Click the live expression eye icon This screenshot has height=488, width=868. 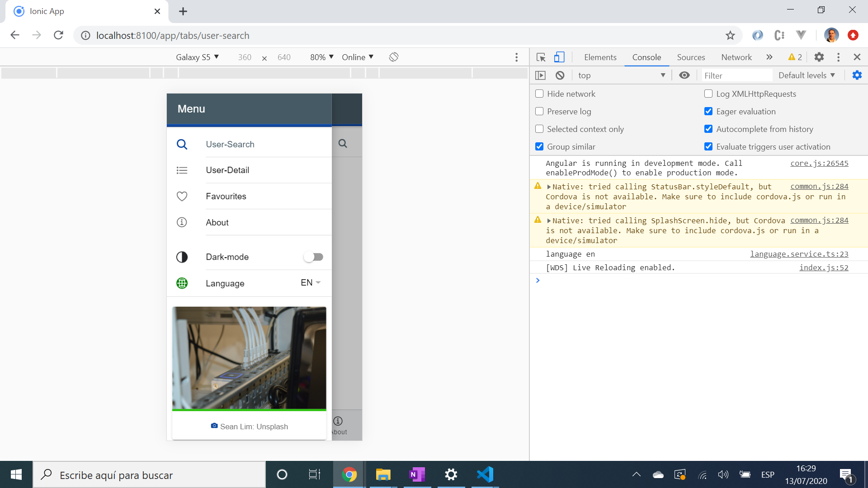[x=684, y=75]
